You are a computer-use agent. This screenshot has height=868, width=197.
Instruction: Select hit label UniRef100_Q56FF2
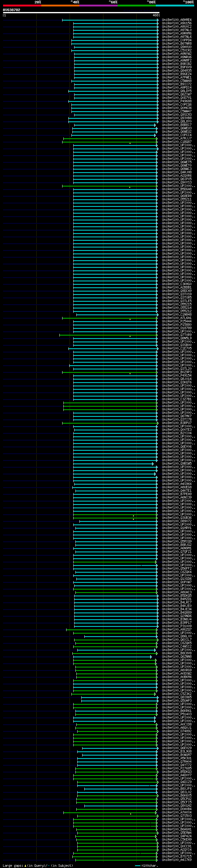[x=176, y=569]
